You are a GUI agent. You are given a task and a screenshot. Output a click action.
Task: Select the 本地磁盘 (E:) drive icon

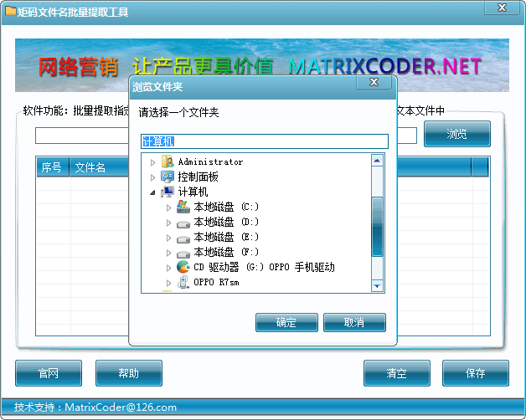tap(183, 237)
